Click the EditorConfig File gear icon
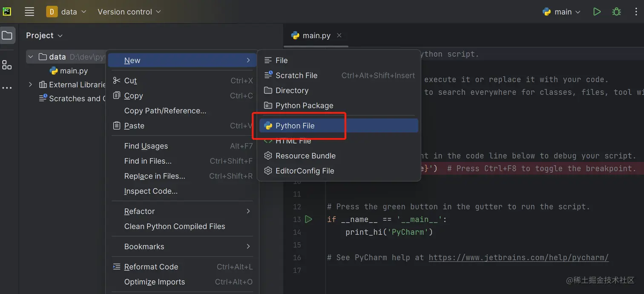The height and width of the screenshot is (294, 644). click(x=268, y=170)
